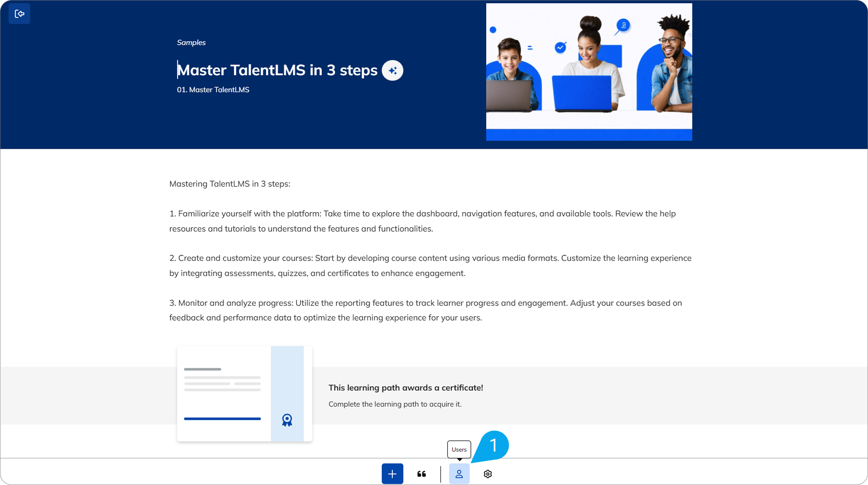Click the Samples category label
This screenshot has width=868, height=485.
pos(191,43)
